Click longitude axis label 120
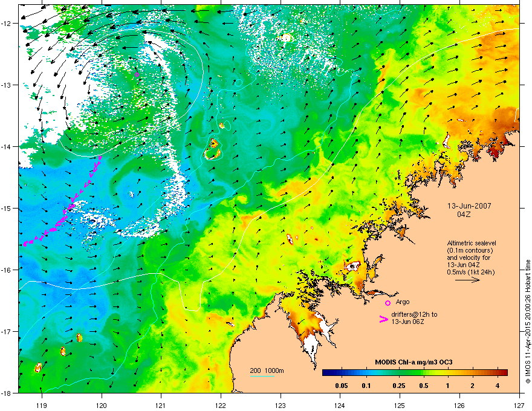532x411 pixels. [102, 405]
